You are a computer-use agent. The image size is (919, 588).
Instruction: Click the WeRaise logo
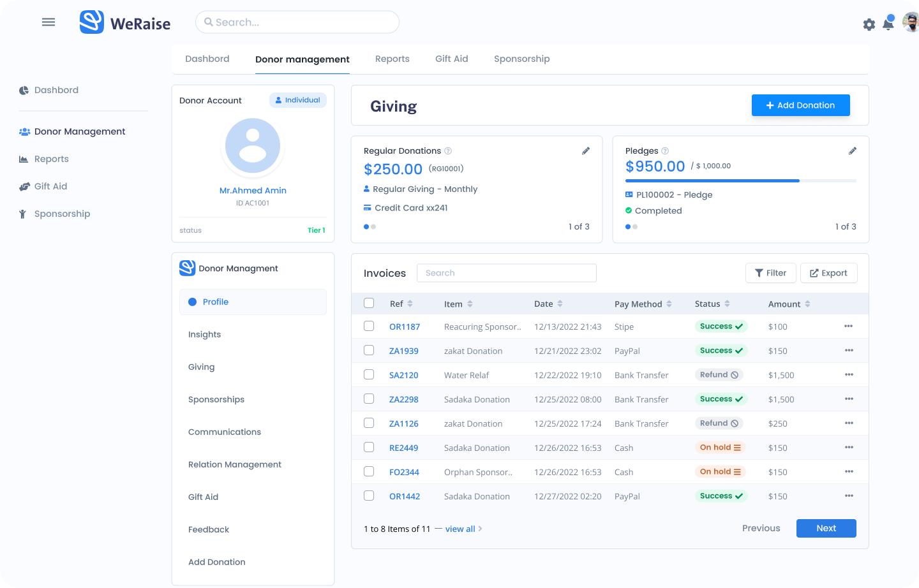coord(125,22)
